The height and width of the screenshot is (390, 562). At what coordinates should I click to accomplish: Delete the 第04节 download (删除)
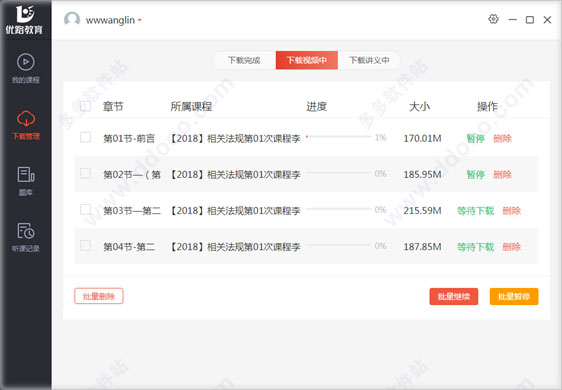point(511,247)
